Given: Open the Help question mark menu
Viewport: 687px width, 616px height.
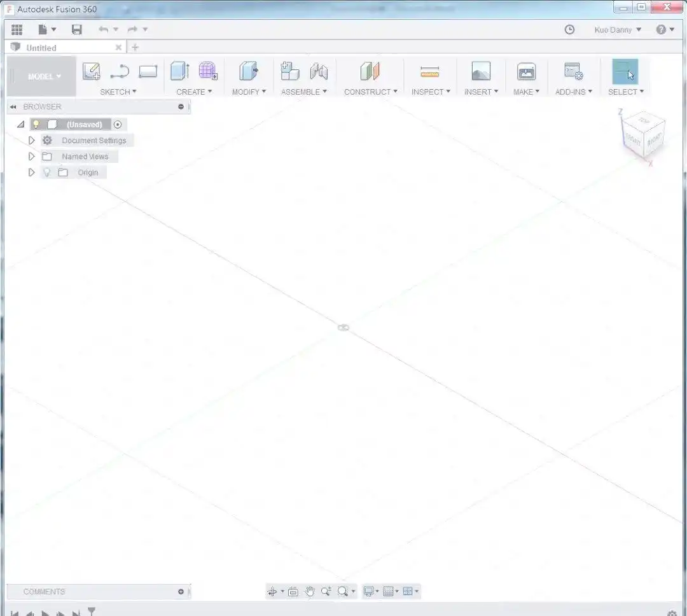Looking at the screenshot, I should (664, 29).
